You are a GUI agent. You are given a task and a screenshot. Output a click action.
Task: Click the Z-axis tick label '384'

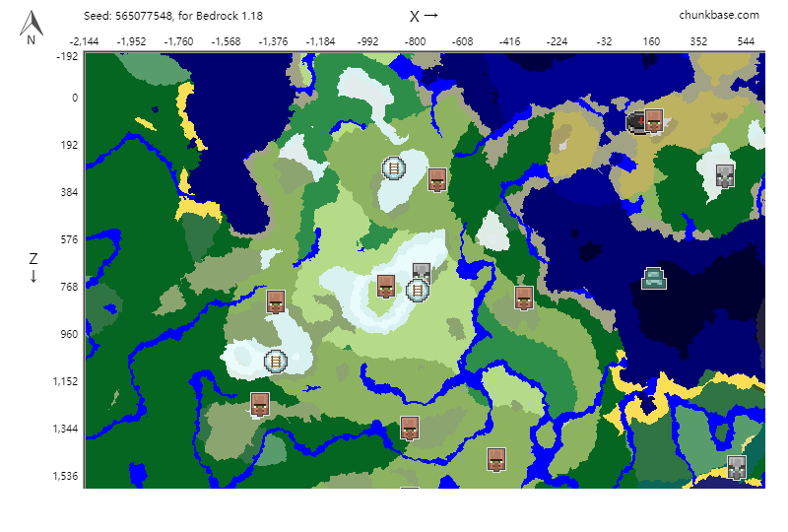[69, 192]
